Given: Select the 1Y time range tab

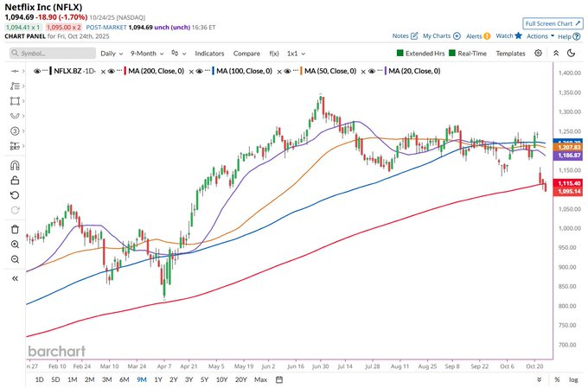Looking at the screenshot, I should [157, 379].
